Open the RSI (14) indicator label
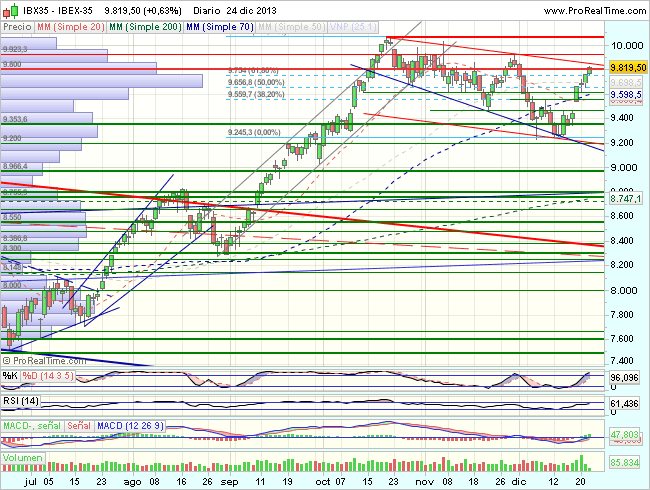 tap(21, 400)
